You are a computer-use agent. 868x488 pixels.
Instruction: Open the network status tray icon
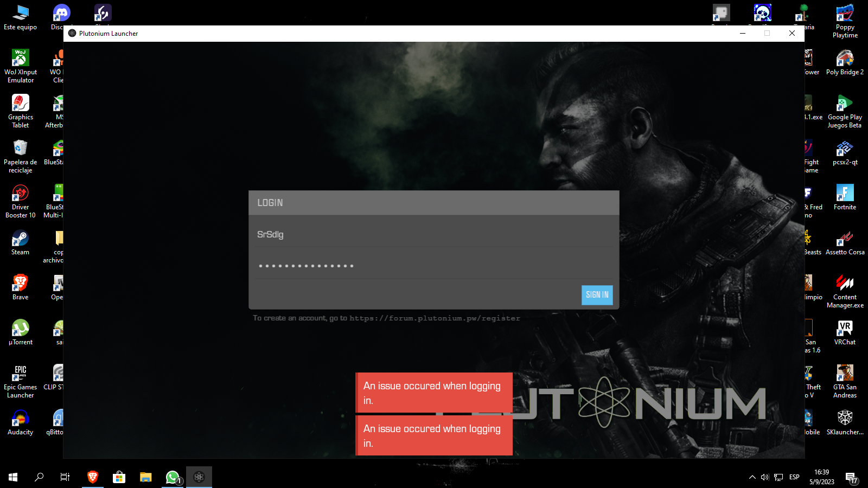(x=778, y=477)
